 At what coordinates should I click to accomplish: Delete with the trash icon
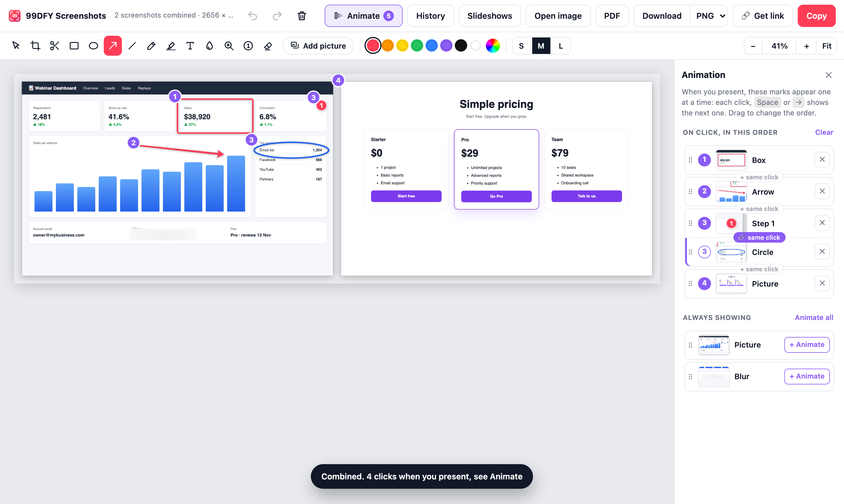point(302,16)
